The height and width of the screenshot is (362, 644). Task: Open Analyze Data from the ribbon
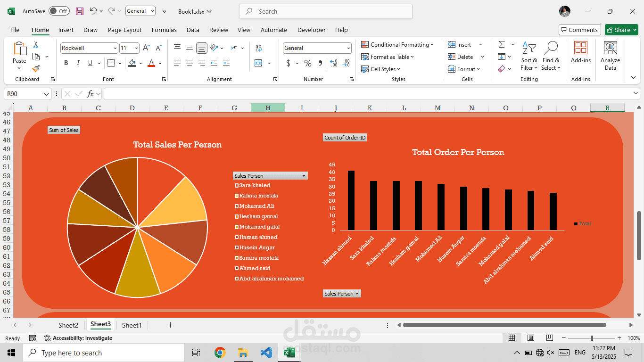[x=610, y=56]
